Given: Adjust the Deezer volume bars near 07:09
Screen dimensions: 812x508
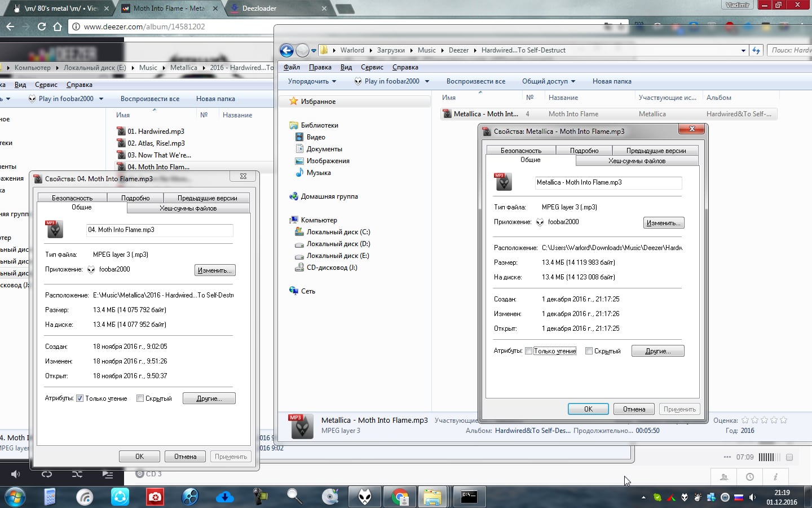Looking at the screenshot, I should coord(770,457).
